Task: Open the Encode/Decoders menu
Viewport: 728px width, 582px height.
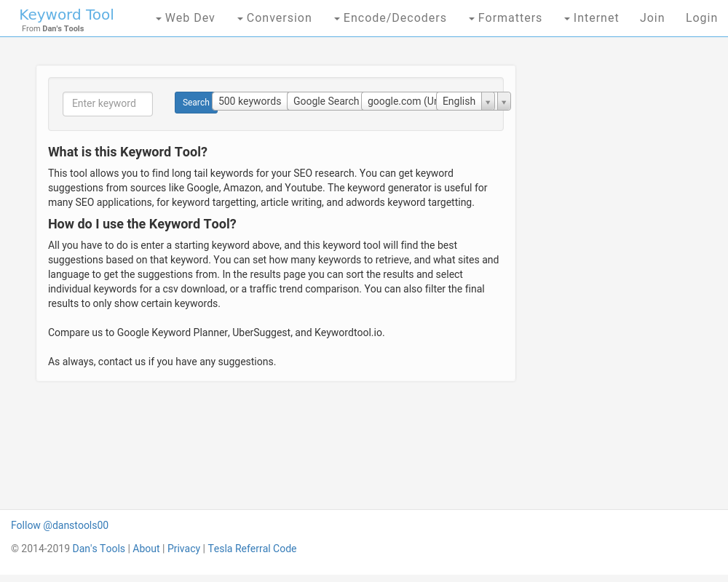Action: pyautogui.click(x=390, y=18)
